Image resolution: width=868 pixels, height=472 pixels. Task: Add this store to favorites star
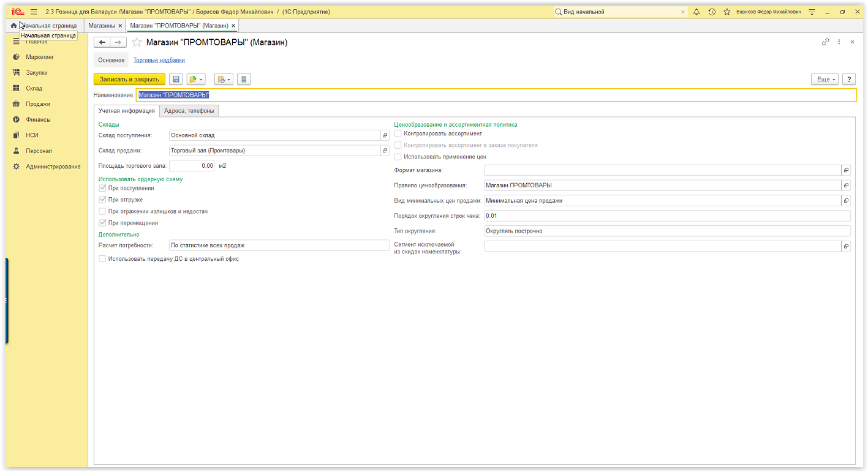coord(137,42)
